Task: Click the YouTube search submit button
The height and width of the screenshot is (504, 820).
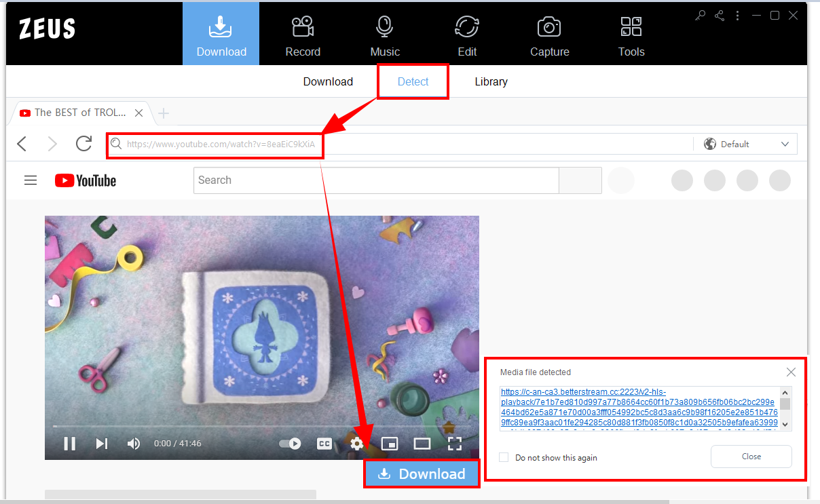Action: pyautogui.click(x=580, y=180)
